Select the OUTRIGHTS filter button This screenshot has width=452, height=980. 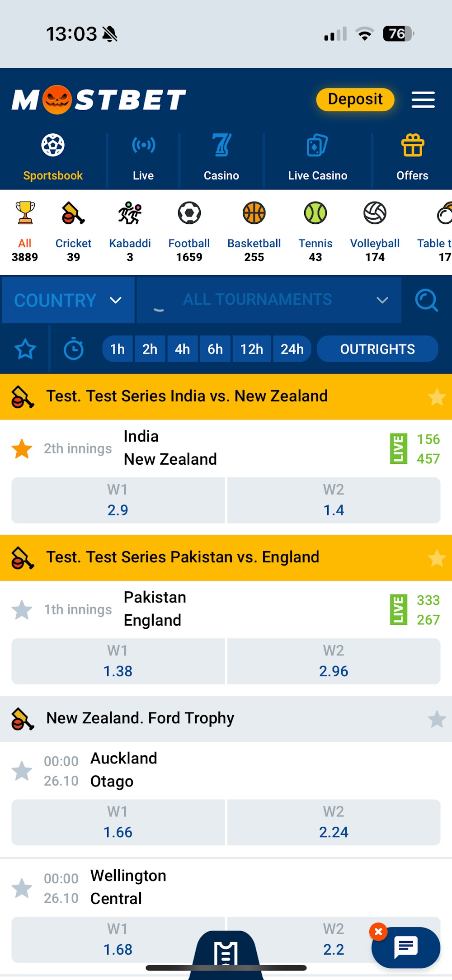click(377, 349)
